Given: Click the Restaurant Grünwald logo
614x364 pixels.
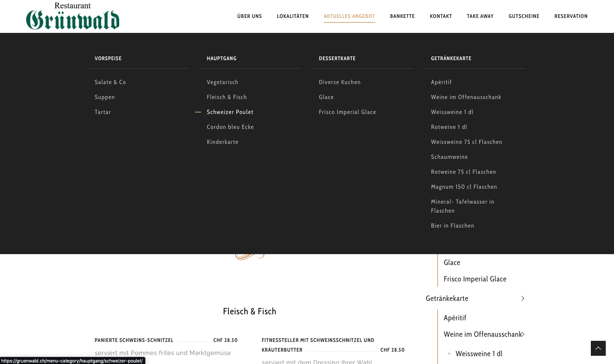Looking at the screenshot, I should (72, 16).
